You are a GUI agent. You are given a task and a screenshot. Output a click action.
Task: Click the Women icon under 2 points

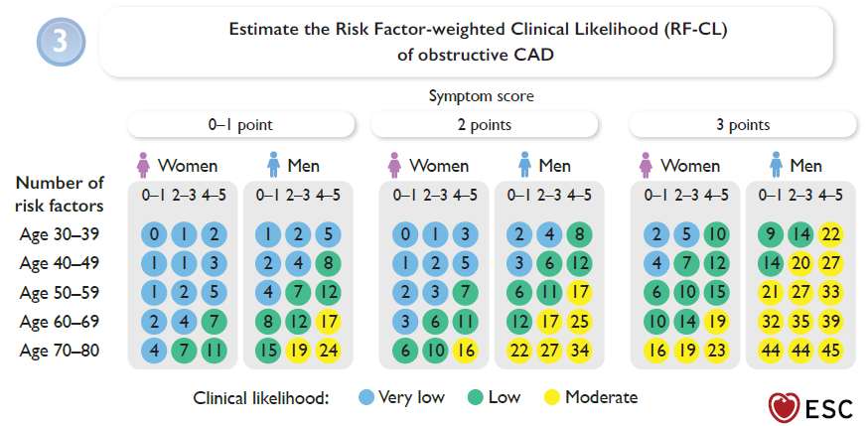click(394, 164)
